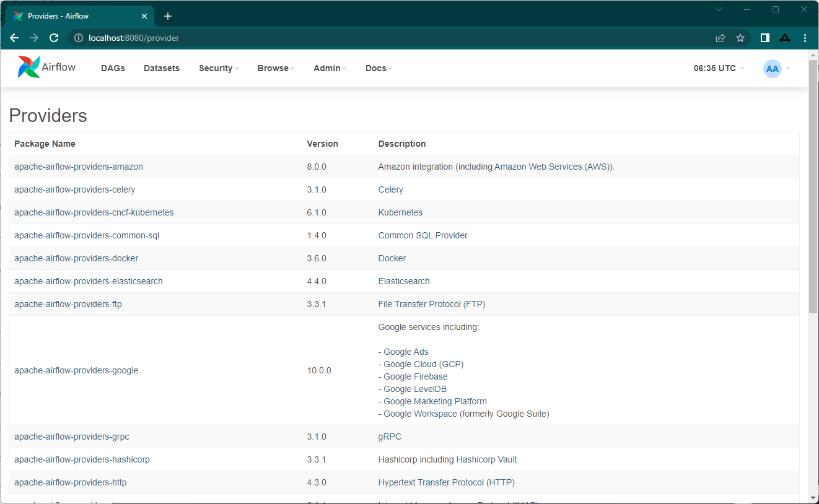Go back with browser back arrow
Screen dimensions: 819x504
[x=14, y=38]
